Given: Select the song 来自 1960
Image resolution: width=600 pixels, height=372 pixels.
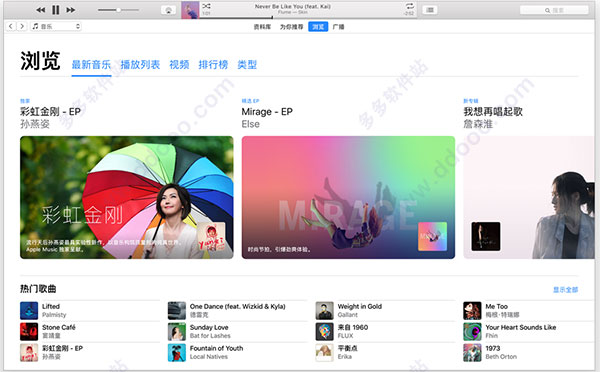Looking at the screenshot, I should 353,327.
